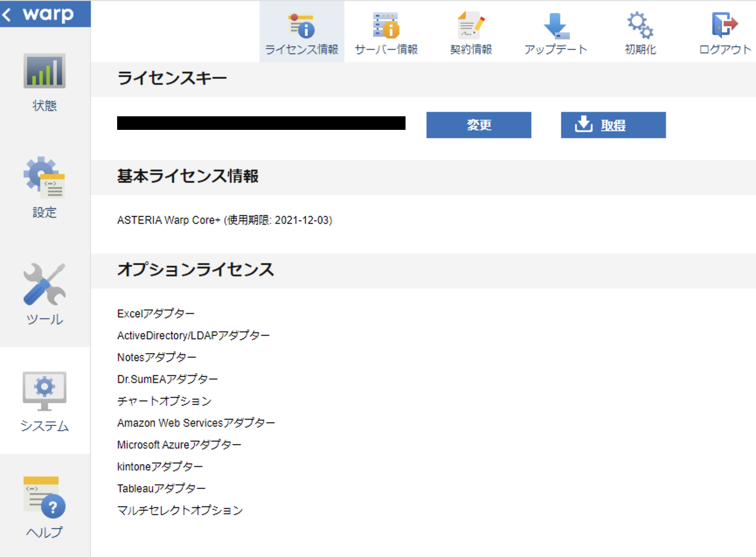Click the Notesアダプター entry

(x=156, y=357)
